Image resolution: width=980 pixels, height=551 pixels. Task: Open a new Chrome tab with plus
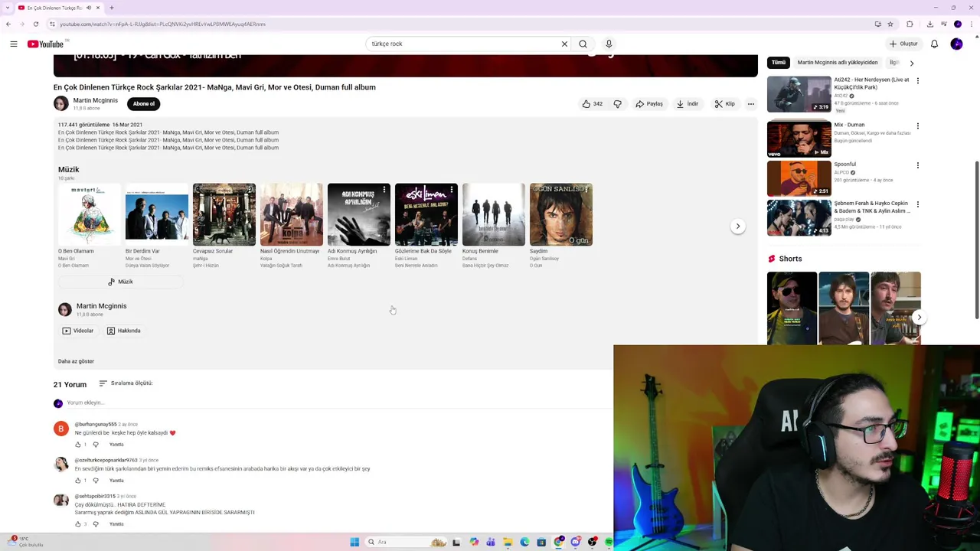112,8
